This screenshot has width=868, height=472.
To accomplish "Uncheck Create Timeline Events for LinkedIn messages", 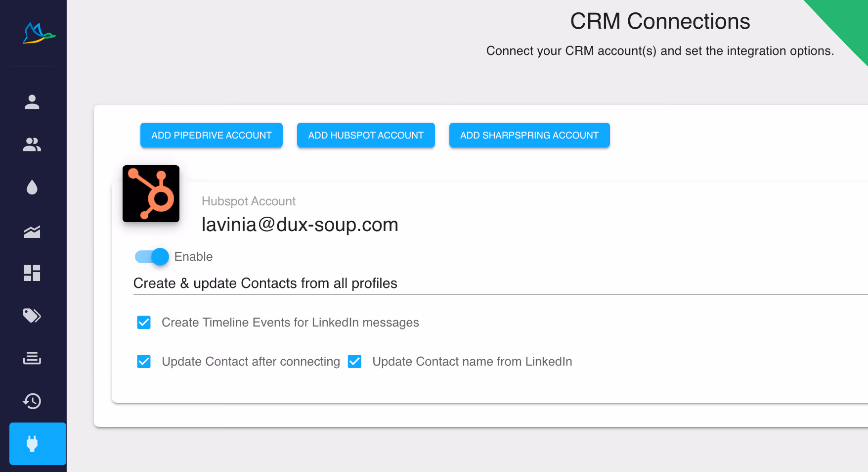I will pos(144,323).
